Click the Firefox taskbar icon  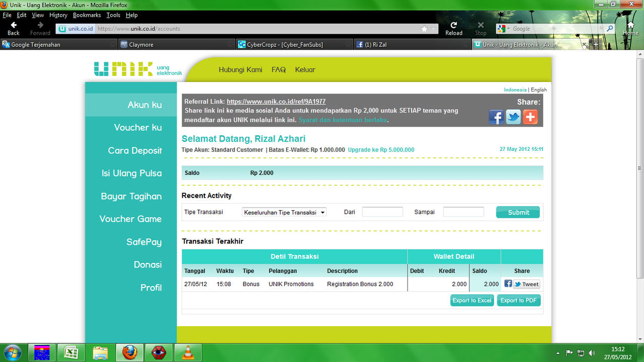[x=129, y=353]
